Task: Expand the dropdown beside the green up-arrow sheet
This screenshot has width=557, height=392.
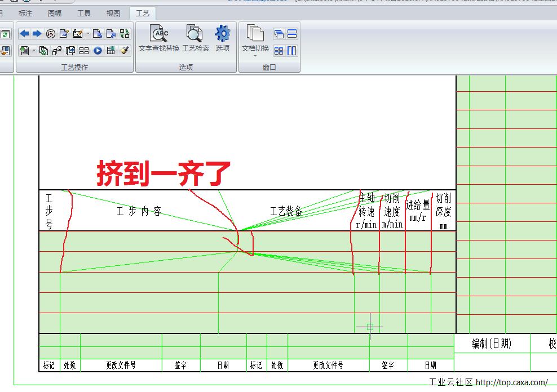Action: (x=34, y=51)
